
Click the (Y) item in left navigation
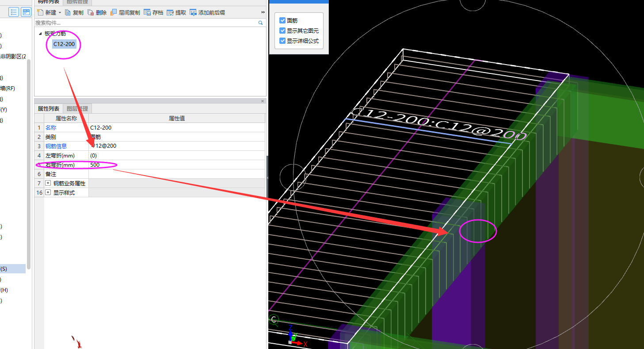point(4,109)
